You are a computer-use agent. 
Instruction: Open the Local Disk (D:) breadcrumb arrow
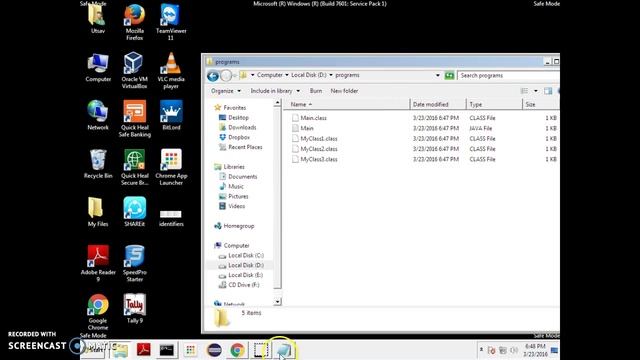pyautogui.click(x=331, y=75)
